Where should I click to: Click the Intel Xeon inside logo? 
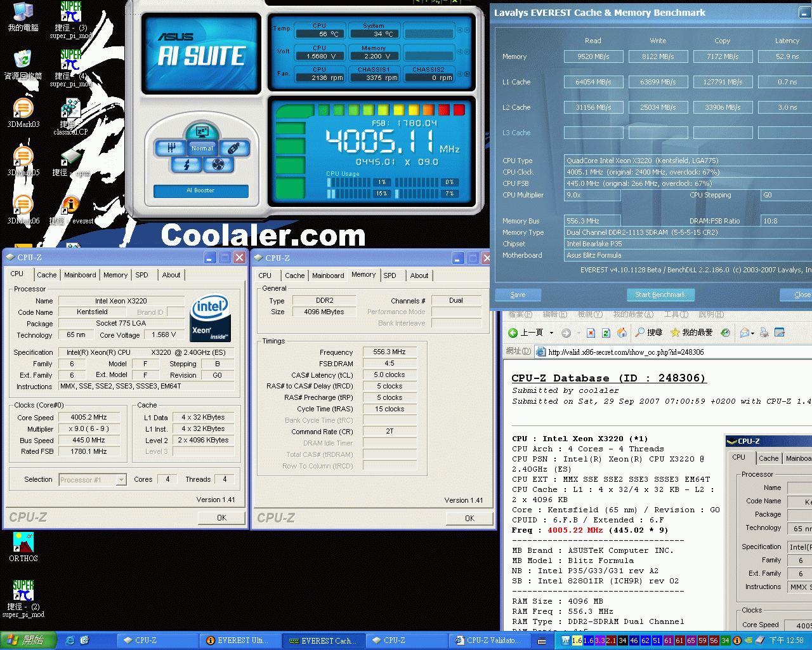(210, 318)
